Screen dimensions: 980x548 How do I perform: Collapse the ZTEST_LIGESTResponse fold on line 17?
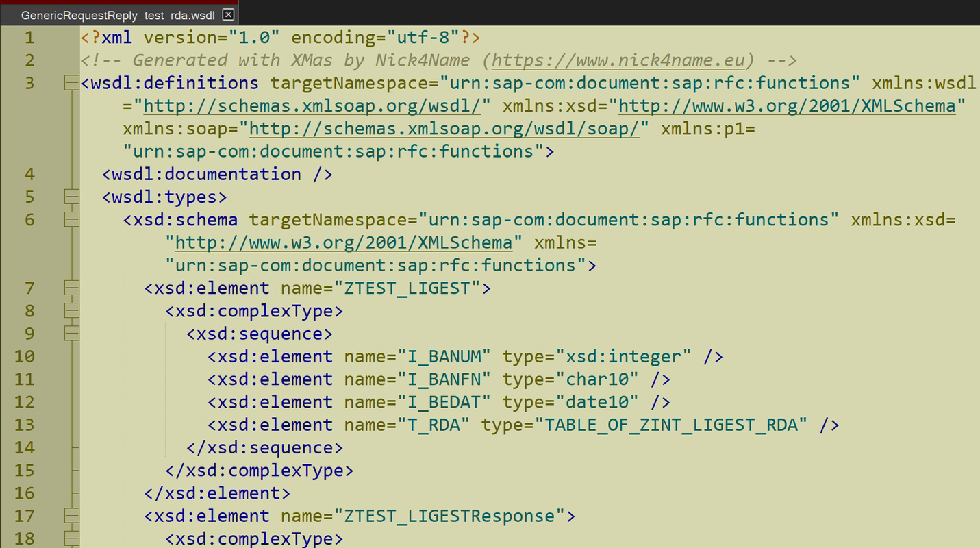[71, 516]
